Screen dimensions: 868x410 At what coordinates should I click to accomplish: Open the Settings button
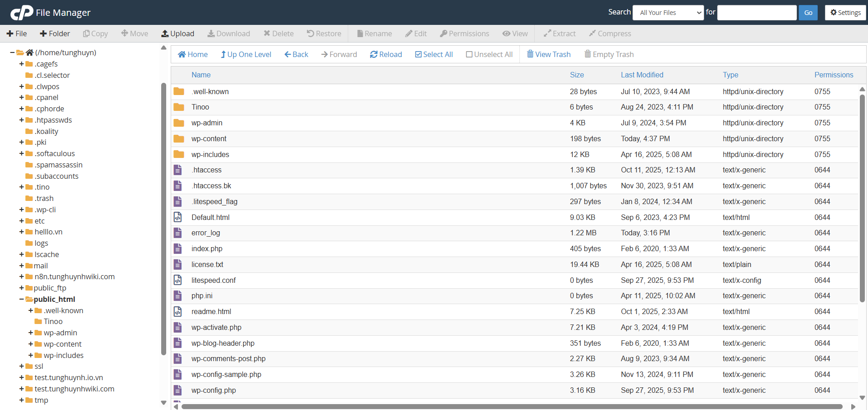coord(845,13)
